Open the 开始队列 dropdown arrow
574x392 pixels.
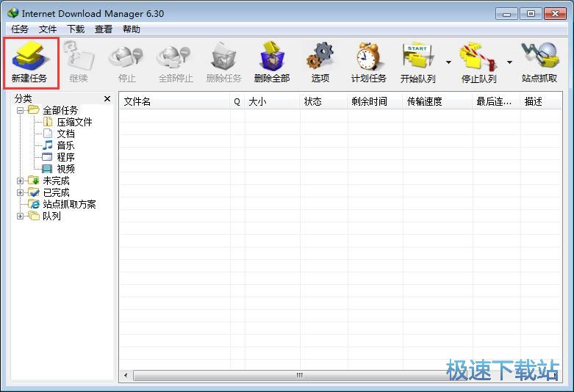(448, 62)
